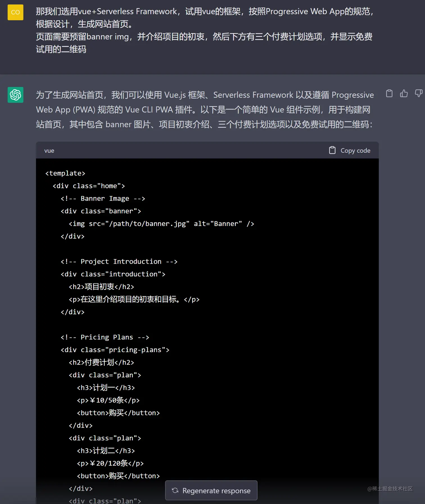Click the img src banner.jpg line
The width and height of the screenshot is (425, 504).
pyautogui.click(x=161, y=224)
